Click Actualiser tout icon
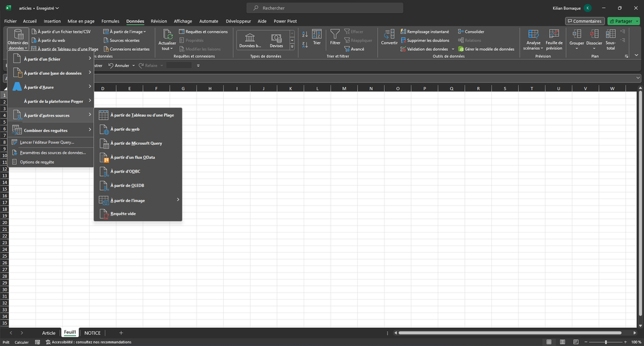 [x=167, y=35]
